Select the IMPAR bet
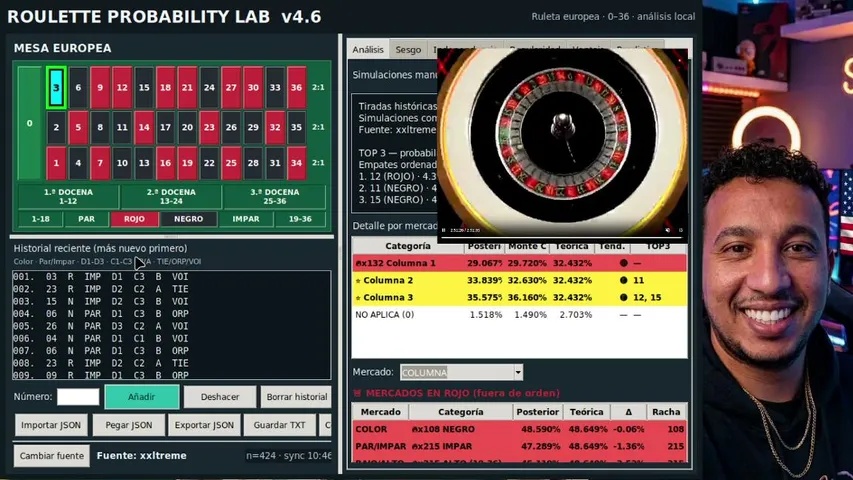853x480 pixels. pos(246,219)
